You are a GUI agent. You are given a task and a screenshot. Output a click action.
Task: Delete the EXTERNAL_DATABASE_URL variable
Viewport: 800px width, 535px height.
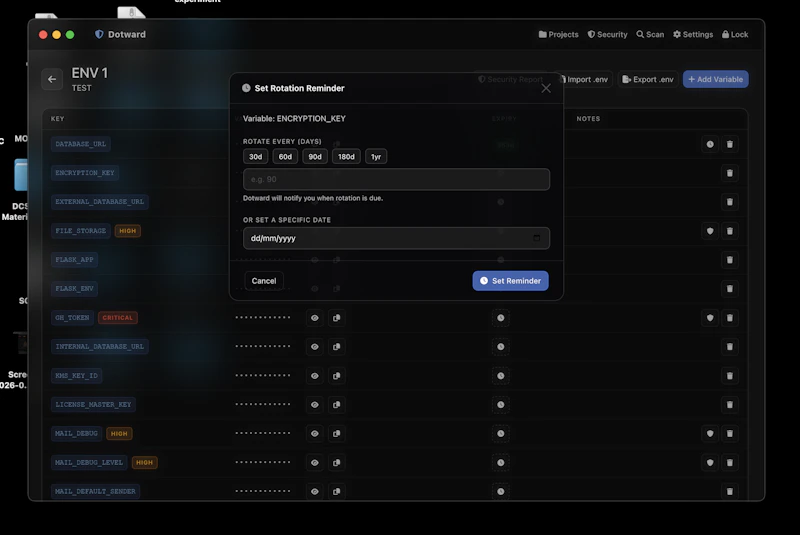[730, 202]
